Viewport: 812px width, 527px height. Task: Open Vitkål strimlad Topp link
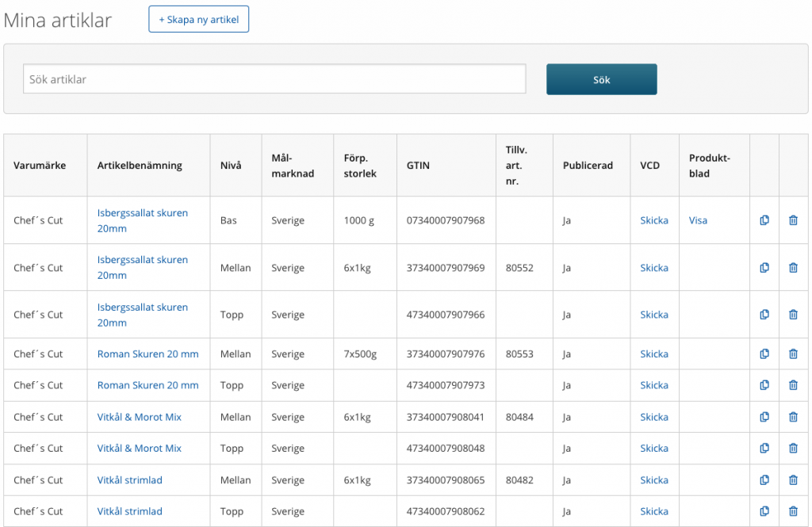[130, 511]
